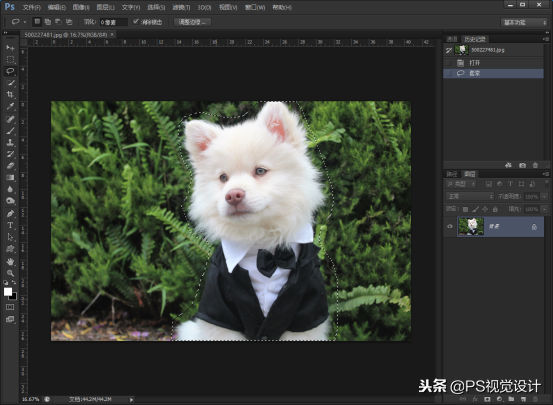The width and height of the screenshot is (553, 405).
Task: Click the background color swatch
Action: pos(14,297)
